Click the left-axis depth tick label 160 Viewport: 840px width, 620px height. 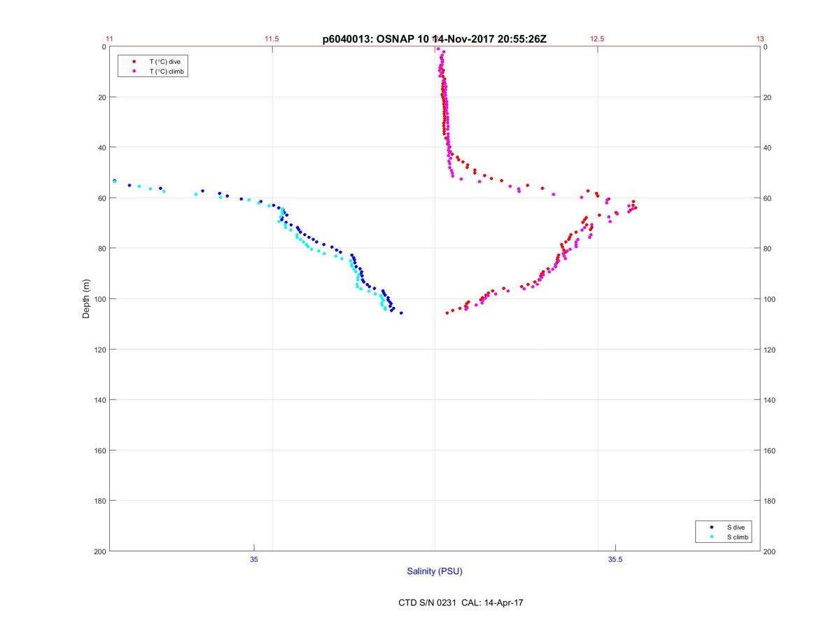(99, 450)
